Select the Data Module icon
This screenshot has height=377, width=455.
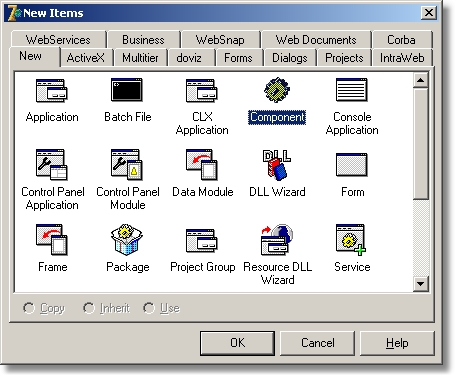pyautogui.click(x=202, y=165)
